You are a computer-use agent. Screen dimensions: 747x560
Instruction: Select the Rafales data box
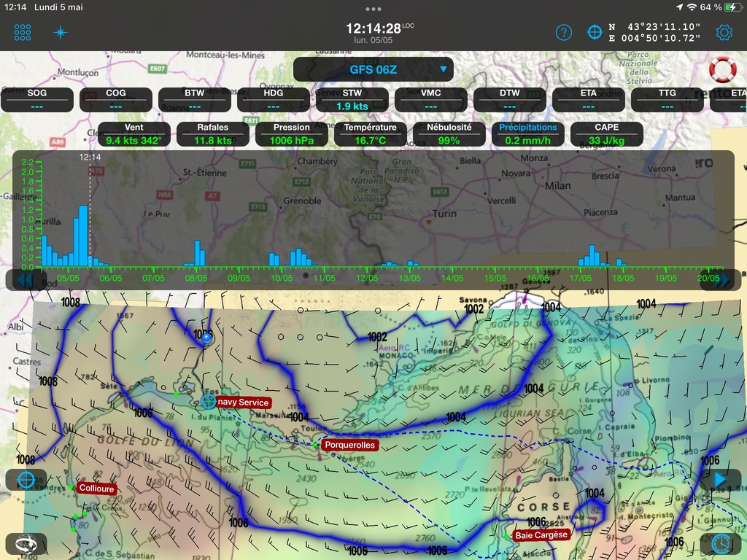point(212,134)
